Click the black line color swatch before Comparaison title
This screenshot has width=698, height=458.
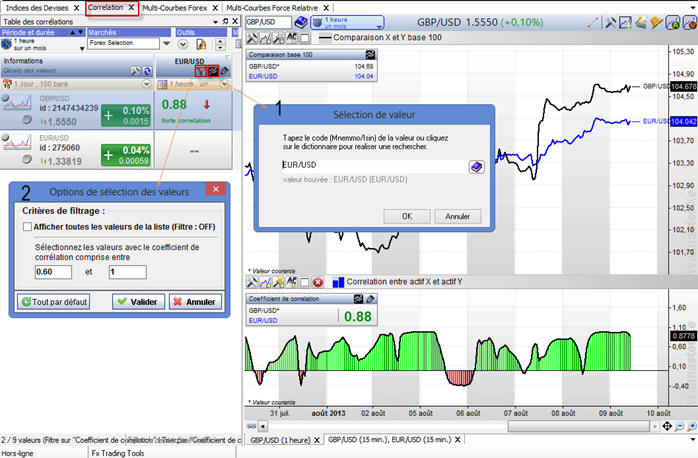coord(325,38)
